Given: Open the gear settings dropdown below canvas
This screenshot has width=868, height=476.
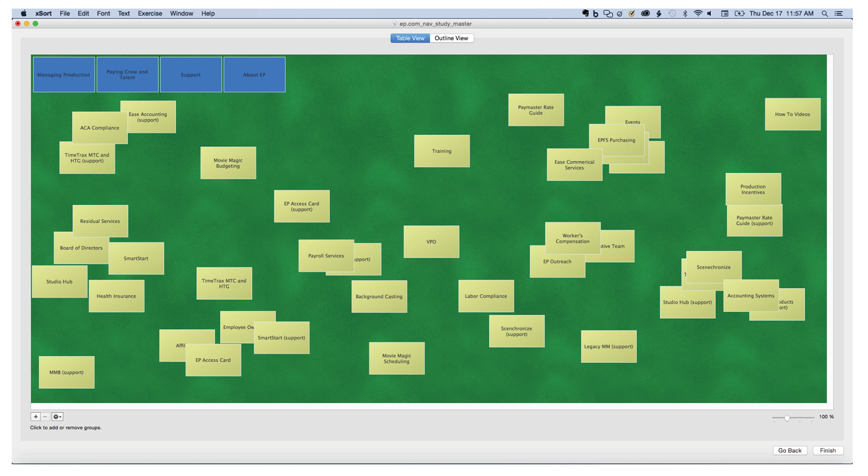Looking at the screenshot, I should pos(57,417).
